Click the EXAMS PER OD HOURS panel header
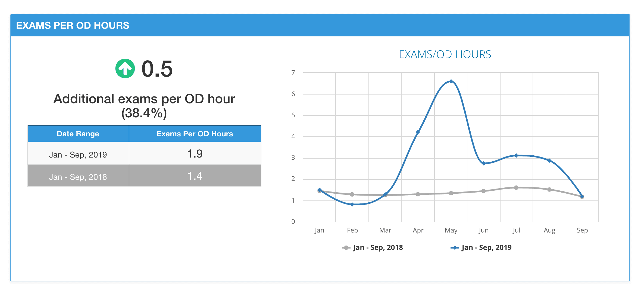644x289 pixels. tap(320, 25)
